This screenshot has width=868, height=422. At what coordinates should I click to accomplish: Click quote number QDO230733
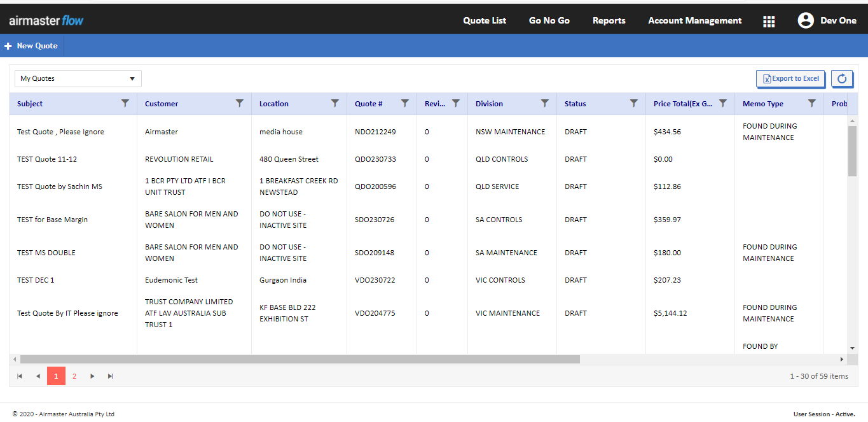coord(375,159)
